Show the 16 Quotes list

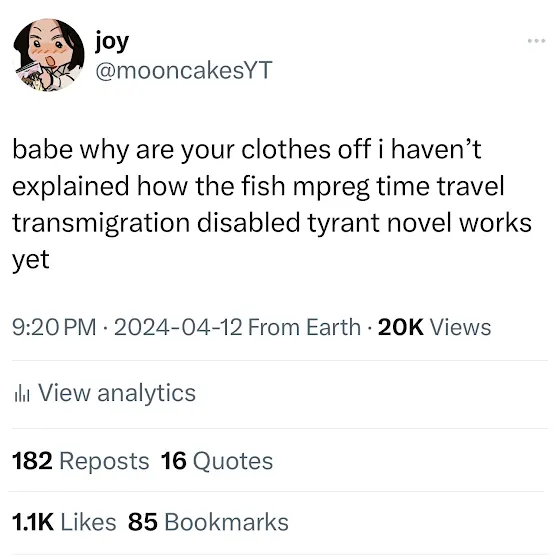217,461
